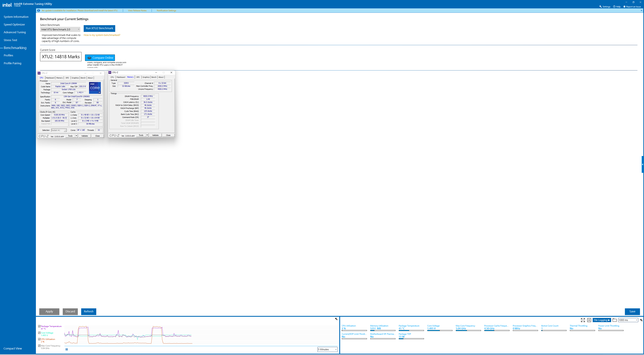Select CPU tab in CPU-Z Memory window
Image resolution: width=644 pixels, height=355 pixels.
[x=112, y=77]
